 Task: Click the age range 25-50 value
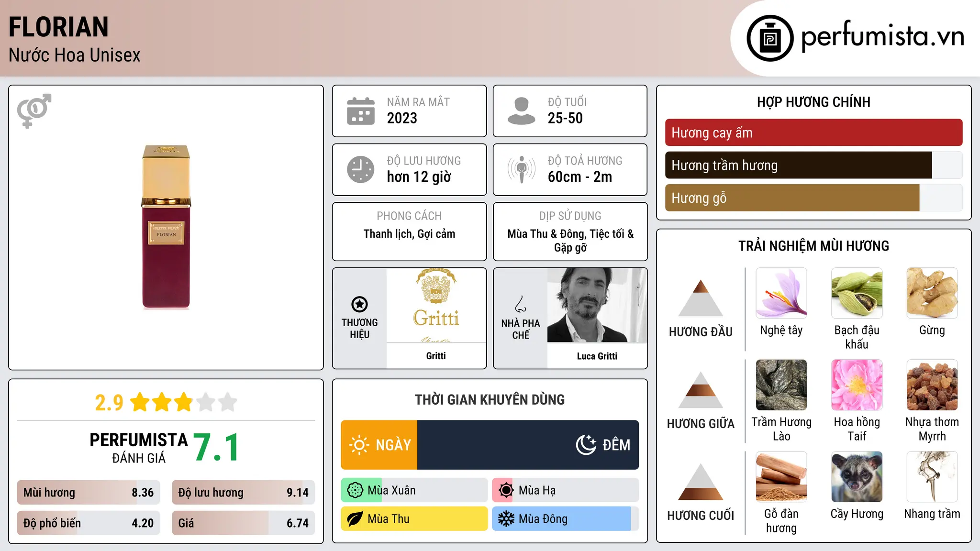(x=565, y=118)
